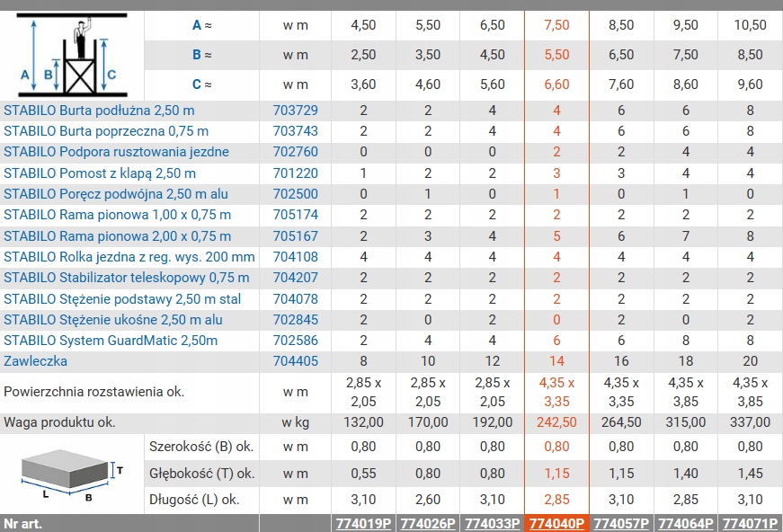This screenshot has height=532, width=783.
Task: Click article number 702760
Action: click(295, 152)
